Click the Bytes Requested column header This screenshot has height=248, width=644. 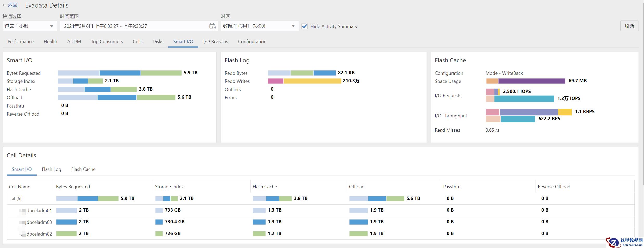click(x=73, y=187)
